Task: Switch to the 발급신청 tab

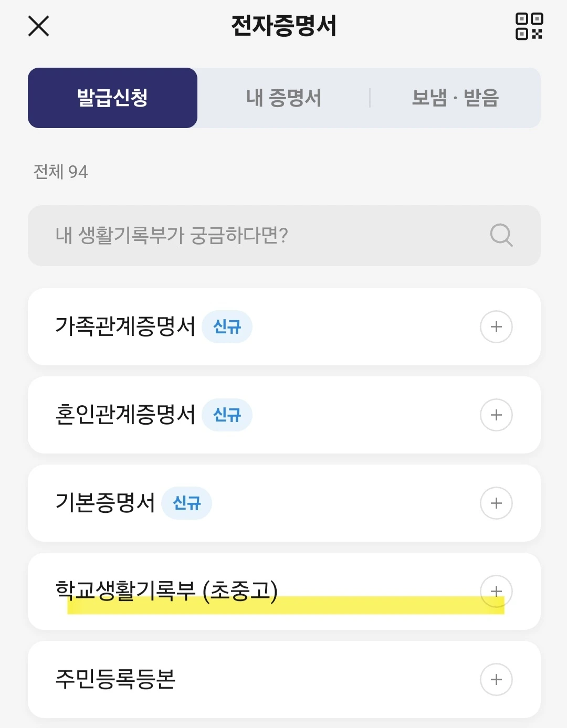Action: click(x=112, y=98)
